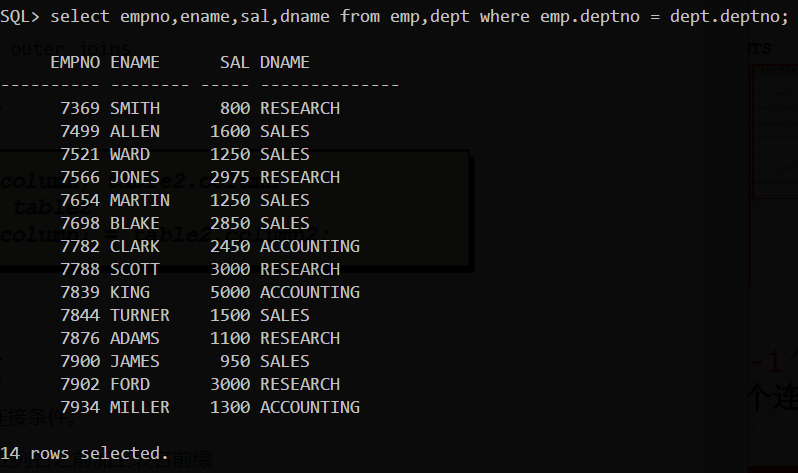Click salary 950 in JAMES row

(x=235, y=361)
